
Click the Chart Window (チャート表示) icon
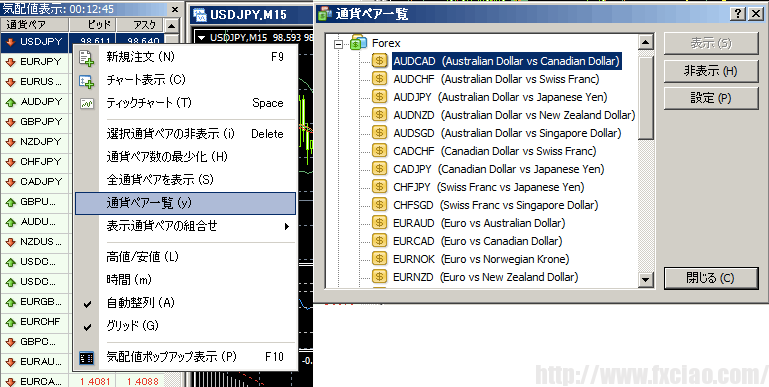click(86, 81)
